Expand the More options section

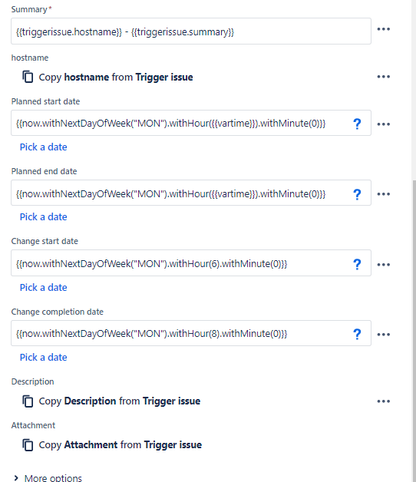pyautogui.click(x=48, y=477)
